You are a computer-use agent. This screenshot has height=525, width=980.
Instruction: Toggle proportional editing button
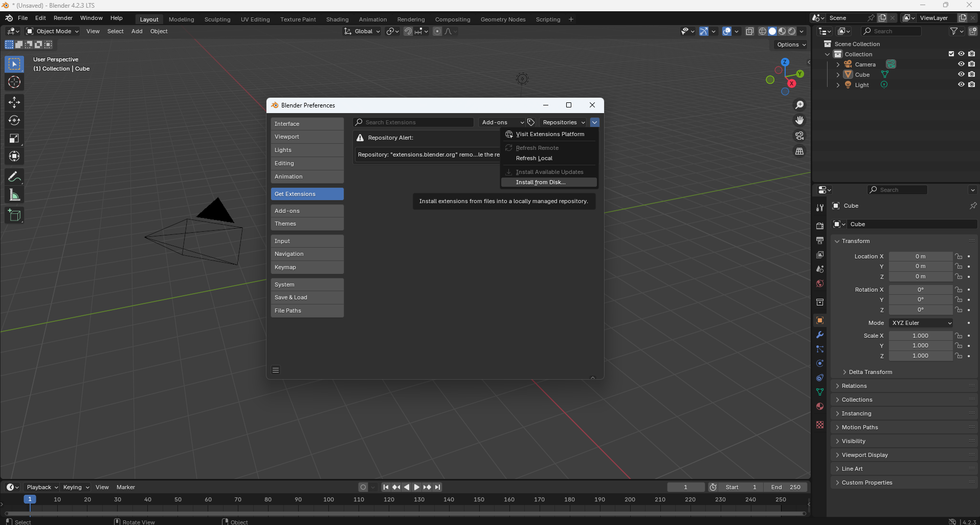click(x=437, y=31)
